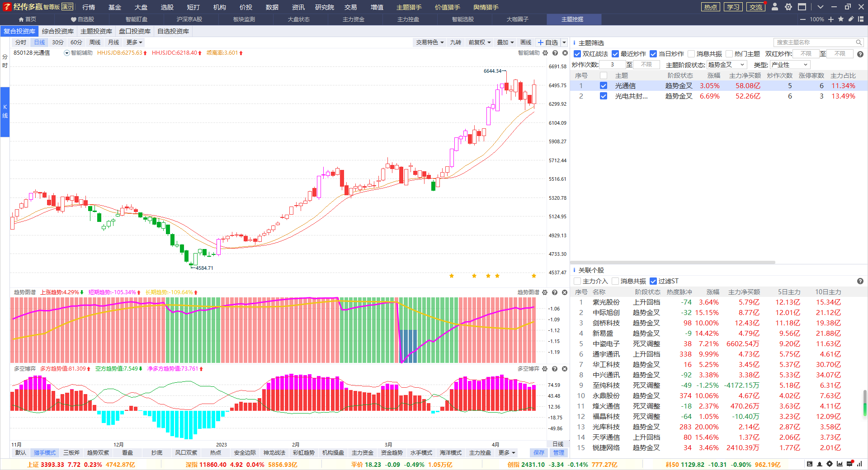Image resolution: width=868 pixels, height=470 pixels.
Task: Open help icon in 主题筛选 filter row
Action: point(860,54)
